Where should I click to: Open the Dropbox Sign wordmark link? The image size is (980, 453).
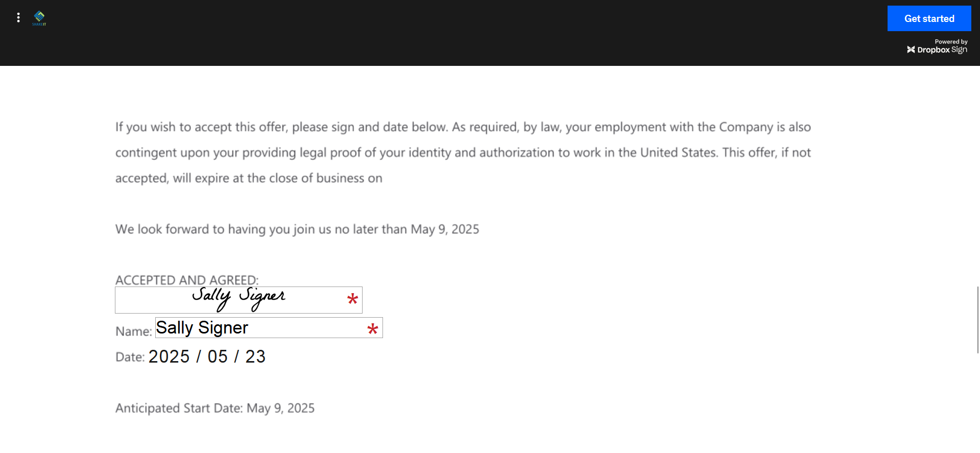(942, 50)
